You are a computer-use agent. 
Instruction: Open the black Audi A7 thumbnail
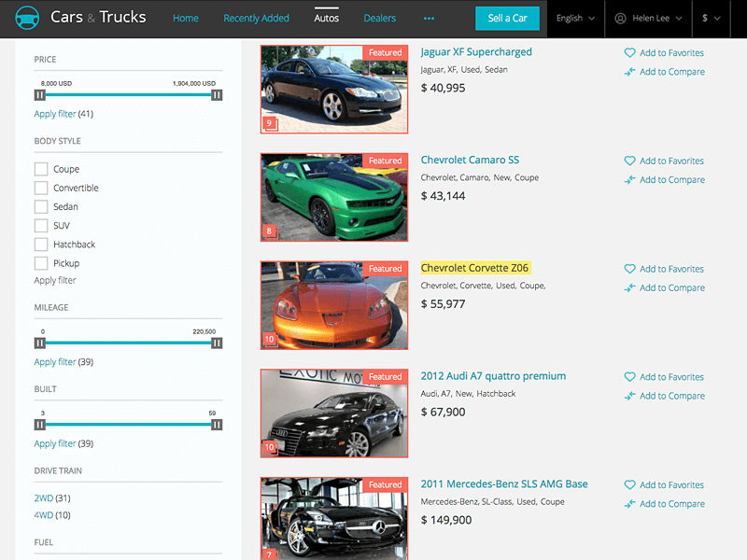334,413
